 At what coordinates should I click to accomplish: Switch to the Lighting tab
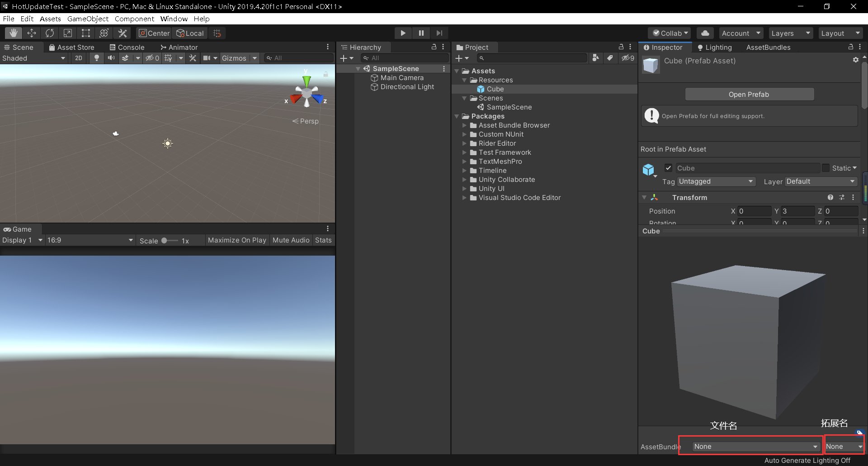(715, 48)
